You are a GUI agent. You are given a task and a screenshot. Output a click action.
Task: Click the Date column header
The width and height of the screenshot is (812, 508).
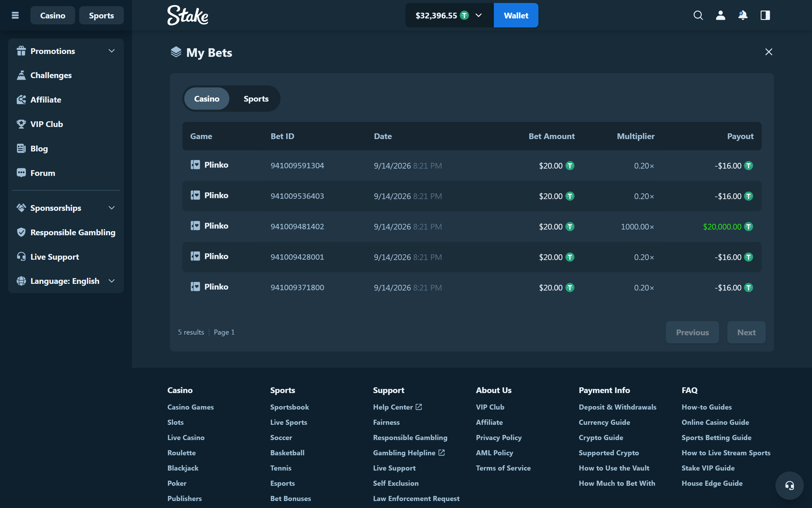click(x=383, y=136)
